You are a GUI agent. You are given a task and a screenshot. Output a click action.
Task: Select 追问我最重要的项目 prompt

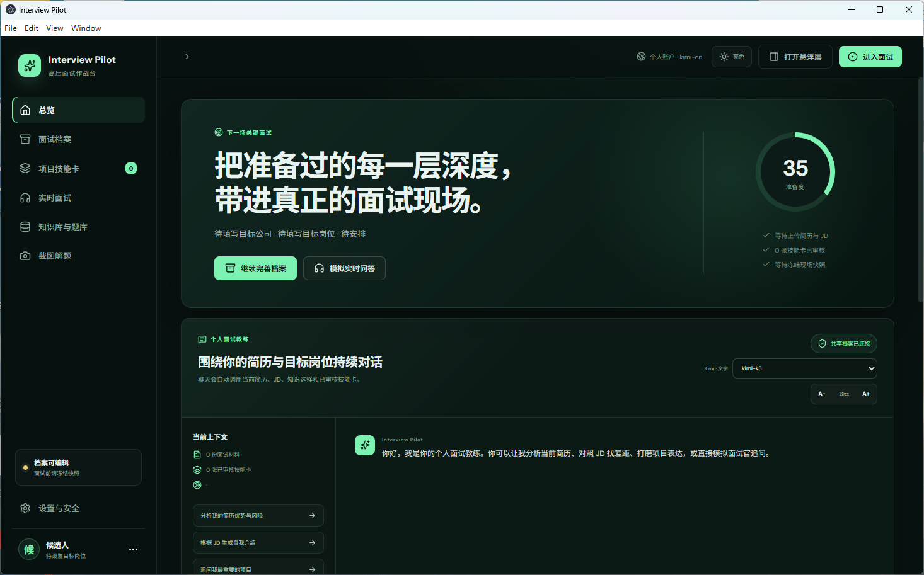[x=258, y=567]
